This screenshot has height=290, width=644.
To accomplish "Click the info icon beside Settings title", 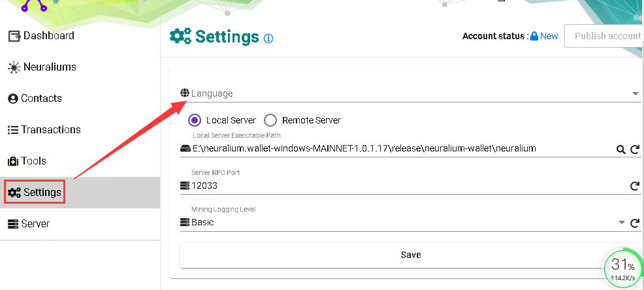I will tap(268, 39).
